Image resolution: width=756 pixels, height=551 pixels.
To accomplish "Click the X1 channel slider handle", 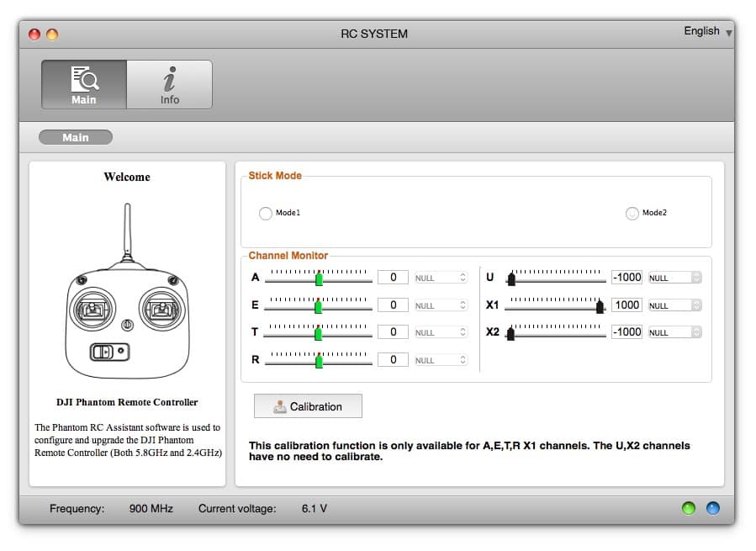I will (600, 307).
